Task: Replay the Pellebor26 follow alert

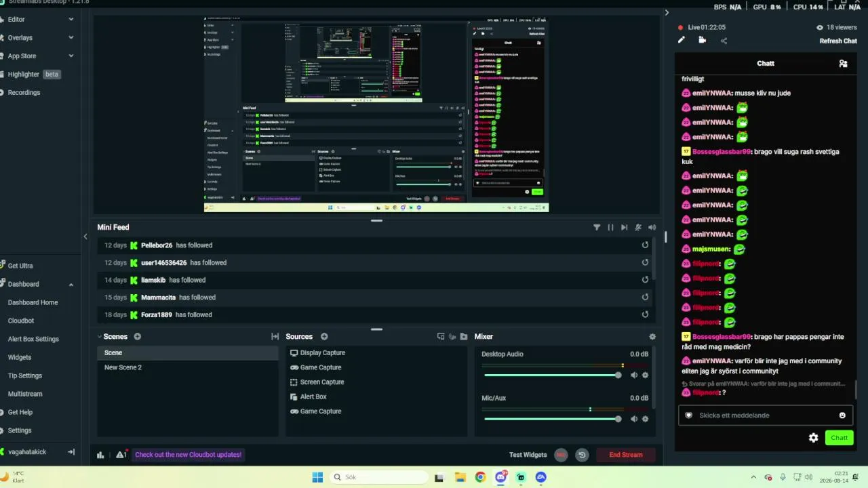Action: click(645, 245)
